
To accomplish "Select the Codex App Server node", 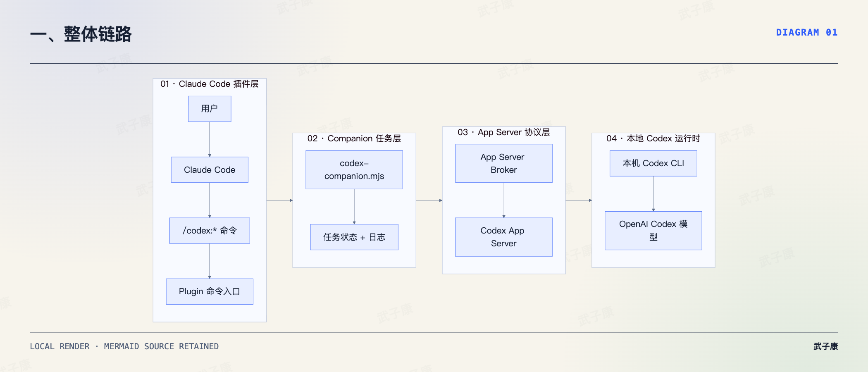I will coord(504,237).
